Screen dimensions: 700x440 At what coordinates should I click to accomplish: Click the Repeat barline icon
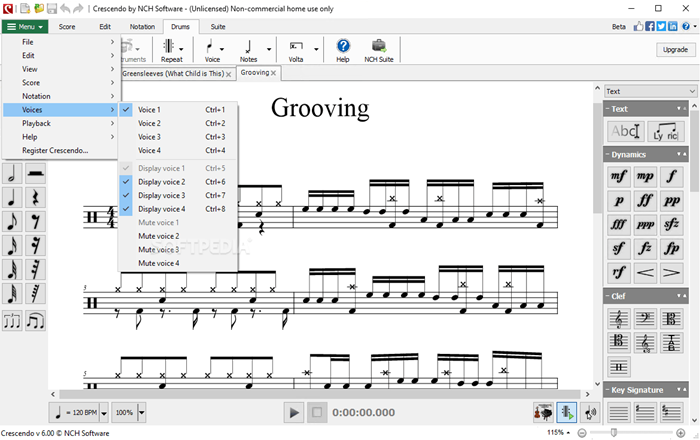169,46
